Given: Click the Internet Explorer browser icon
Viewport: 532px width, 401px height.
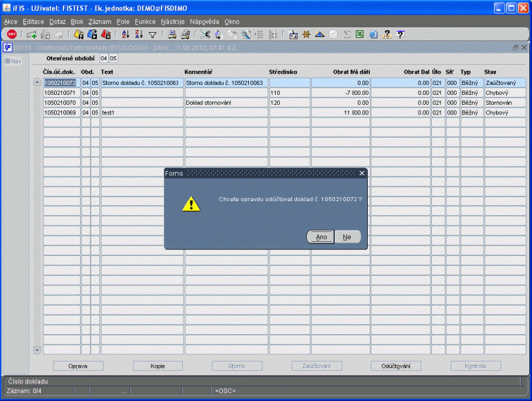Looking at the screenshot, I should [373, 34].
